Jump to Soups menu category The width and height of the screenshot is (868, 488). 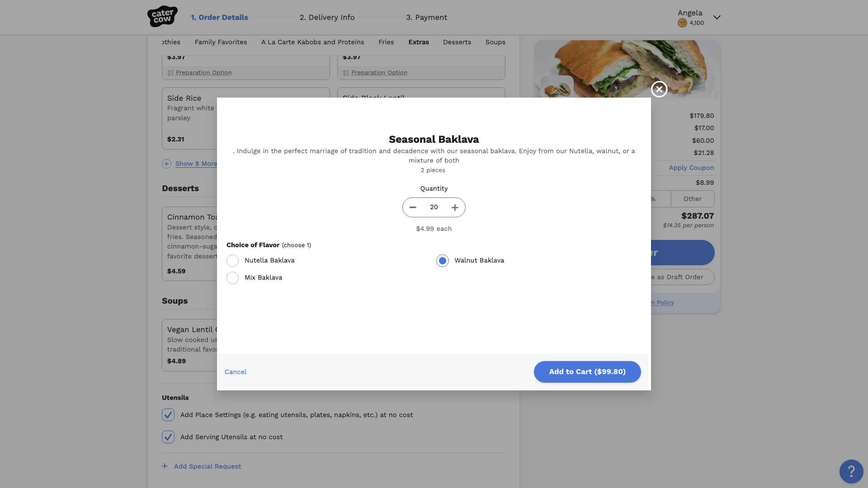point(495,42)
